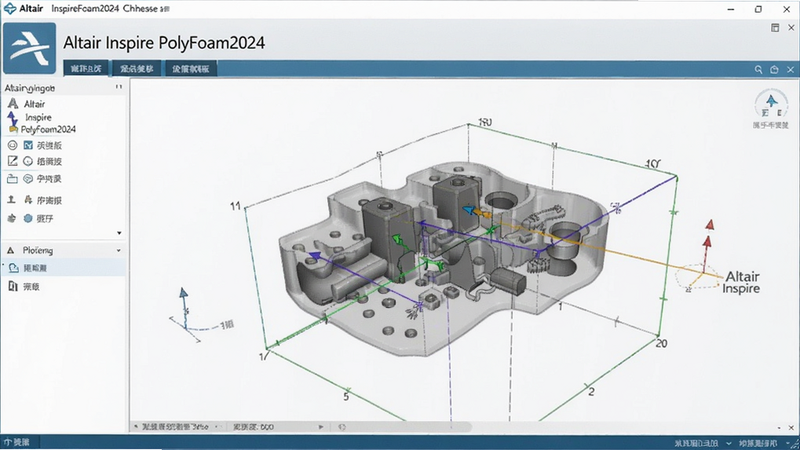Image resolution: width=800 pixels, height=450 pixels.
Task: Click the horizontal scrollbar under the viewport
Action: [401, 427]
